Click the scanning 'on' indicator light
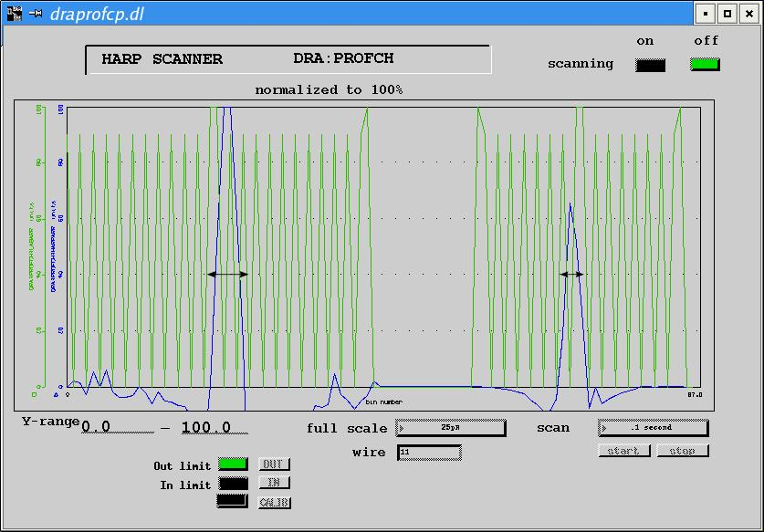This screenshot has width=764, height=532. point(650,66)
